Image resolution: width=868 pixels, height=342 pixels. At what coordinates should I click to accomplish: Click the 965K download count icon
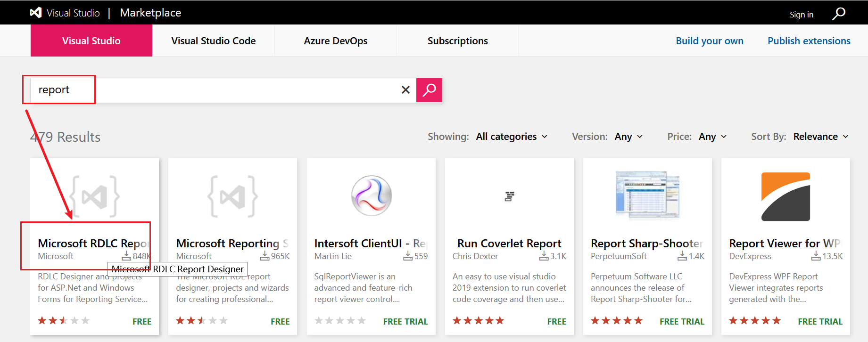coord(265,256)
